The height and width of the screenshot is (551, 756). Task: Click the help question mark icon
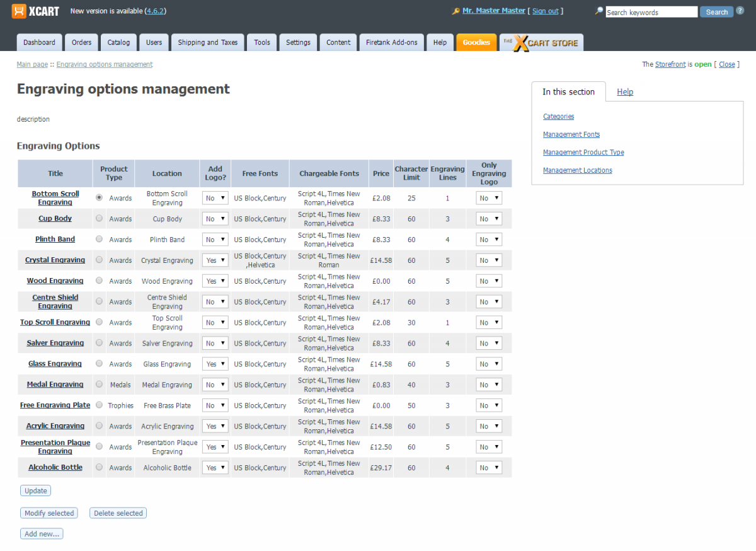740,11
